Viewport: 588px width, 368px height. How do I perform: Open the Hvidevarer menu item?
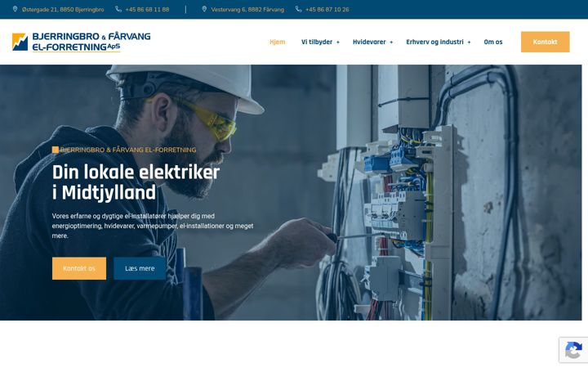pos(369,42)
